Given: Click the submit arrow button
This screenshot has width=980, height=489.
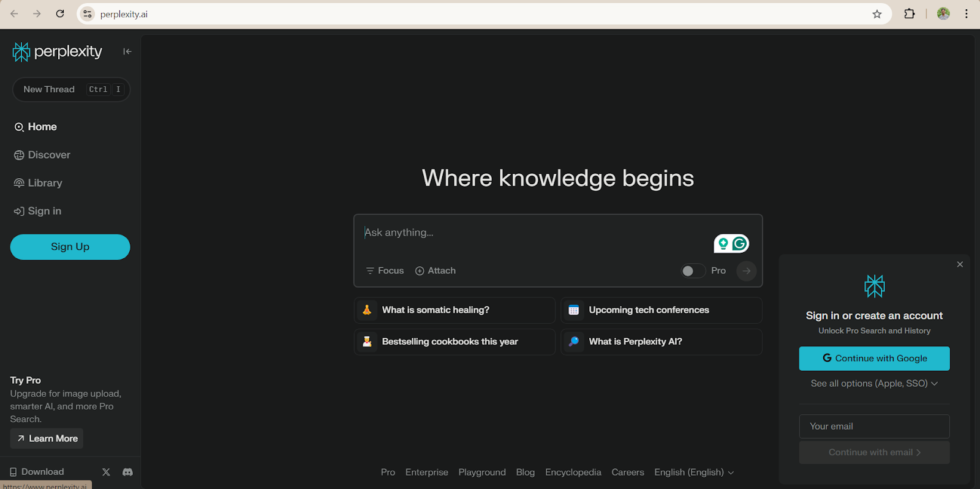Looking at the screenshot, I should pyautogui.click(x=746, y=271).
